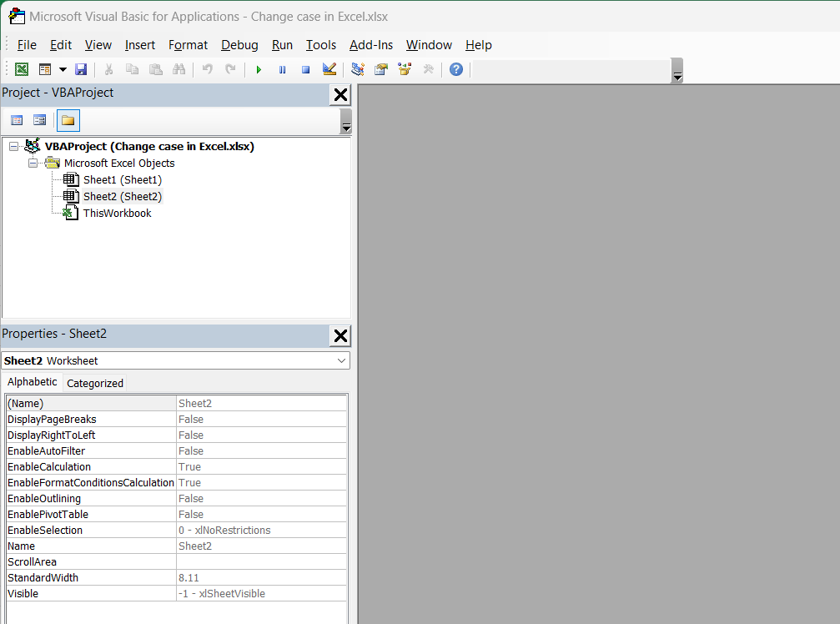840x624 pixels.
Task: Select the DisplayPageBreaks property row
Action: coord(176,419)
